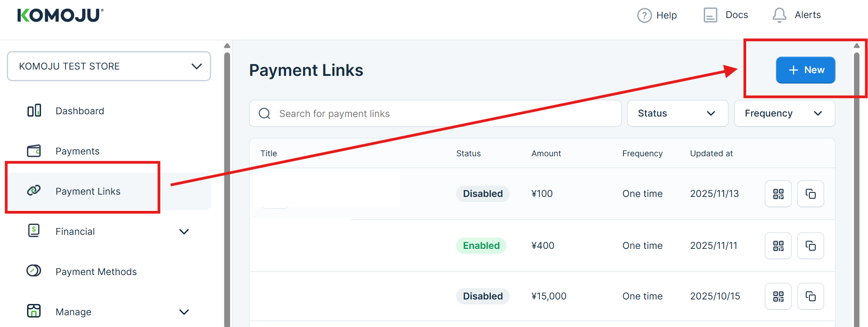The image size is (868, 327).
Task: Open the Status filter dropdown
Action: pyautogui.click(x=677, y=113)
